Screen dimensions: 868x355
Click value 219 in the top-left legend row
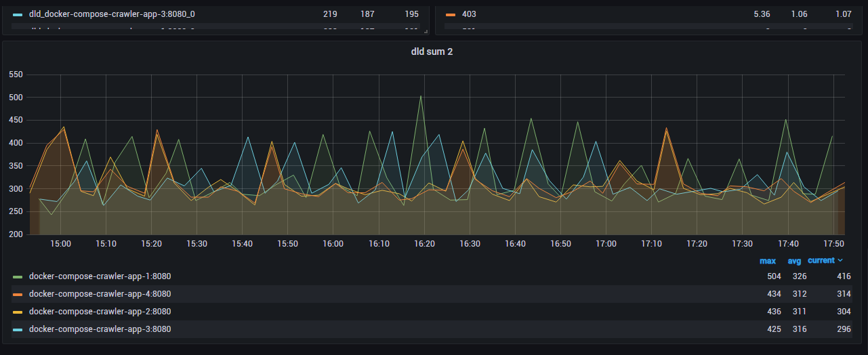[x=330, y=14]
